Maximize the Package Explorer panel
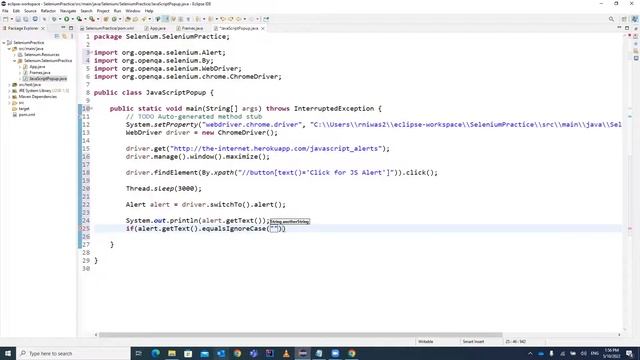 [71, 28]
